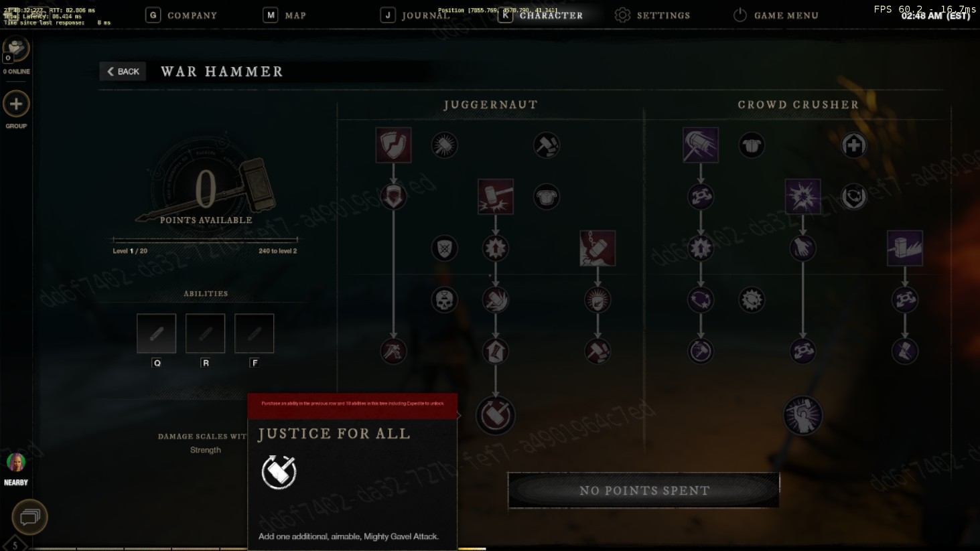Click the Q ability slot
This screenshot has height=551, width=980.
[x=157, y=333]
